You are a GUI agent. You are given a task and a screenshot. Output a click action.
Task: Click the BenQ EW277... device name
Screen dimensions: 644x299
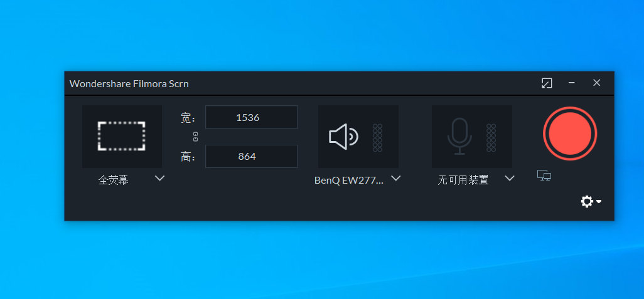pos(349,180)
